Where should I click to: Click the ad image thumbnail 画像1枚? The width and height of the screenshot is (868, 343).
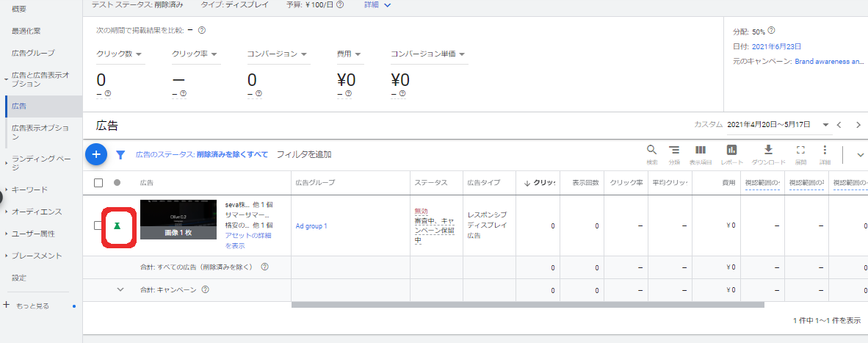click(x=178, y=220)
